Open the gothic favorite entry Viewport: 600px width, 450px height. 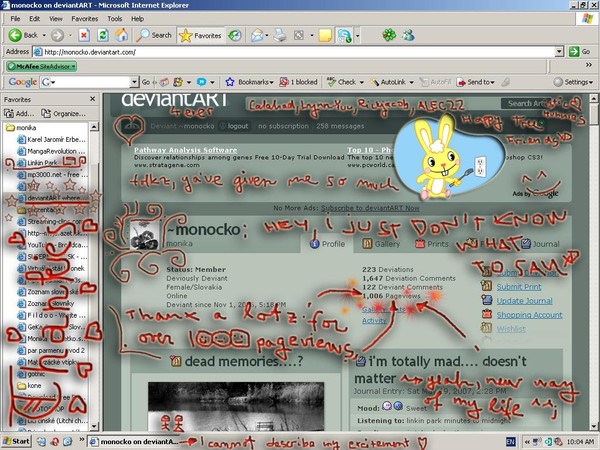pyautogui.click(x=31, y=374)
